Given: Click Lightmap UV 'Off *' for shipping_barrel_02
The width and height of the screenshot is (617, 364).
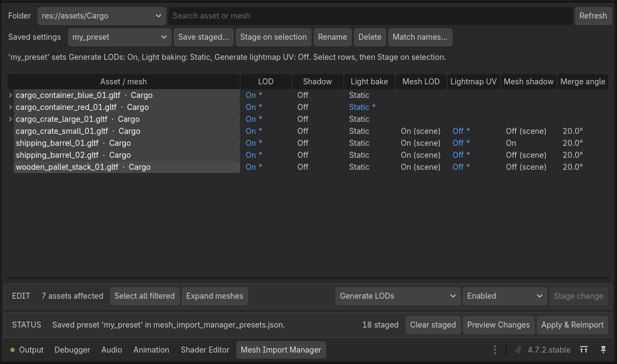Looking at the screenshot, I should 461,155.
